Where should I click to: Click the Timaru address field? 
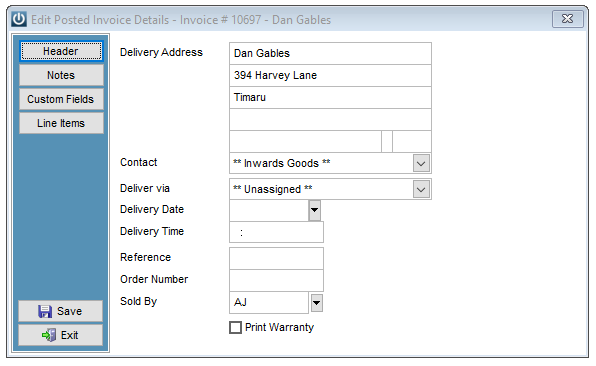330,97
